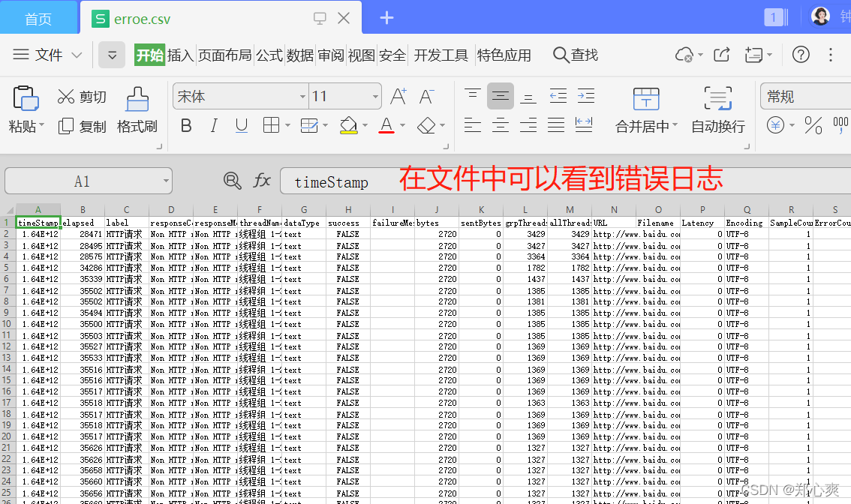Viewport: 851px width, 504px height.
Task: Add a new document tab
Action: (x=386, y=18)
